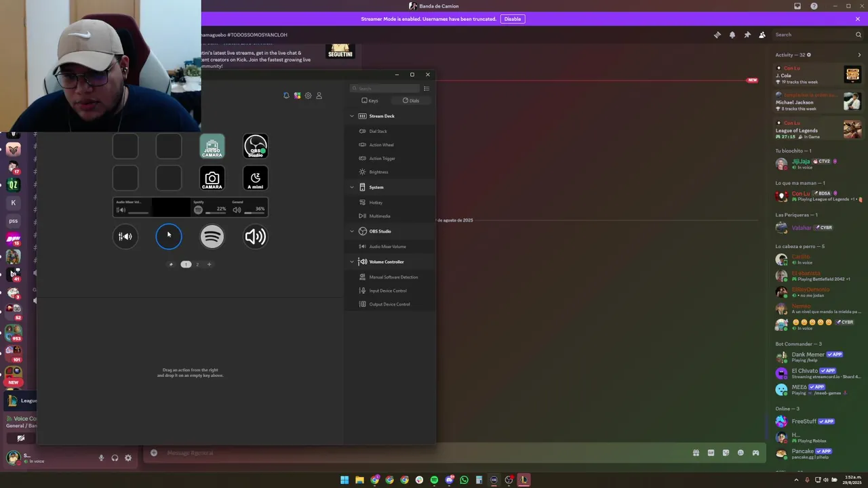Switch to the Dials tab
Image resolution: width=868 pixels, height=488 pixels.
click(x=411, y=100)
